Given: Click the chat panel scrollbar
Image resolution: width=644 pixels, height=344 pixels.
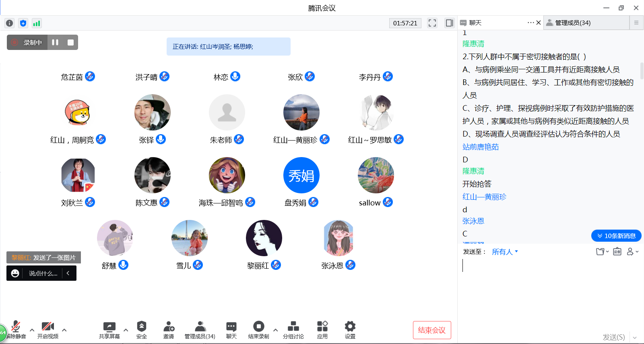Looking at the screenshot, I should coord(642,71).
